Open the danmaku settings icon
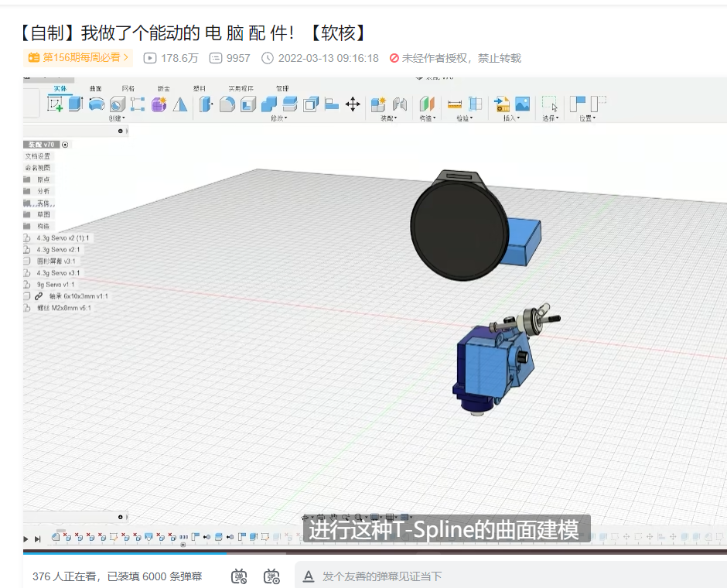Screen dimensions: 727x588 coord(271,576)
